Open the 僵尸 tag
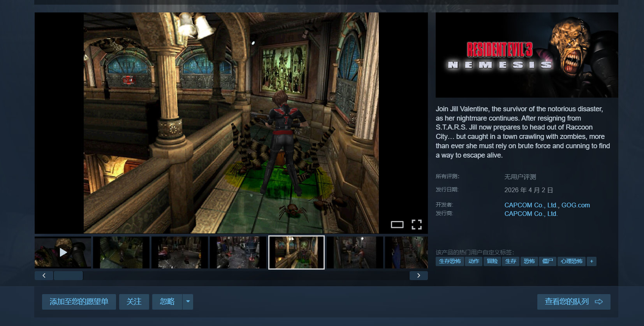 click(x=548, y=261)
